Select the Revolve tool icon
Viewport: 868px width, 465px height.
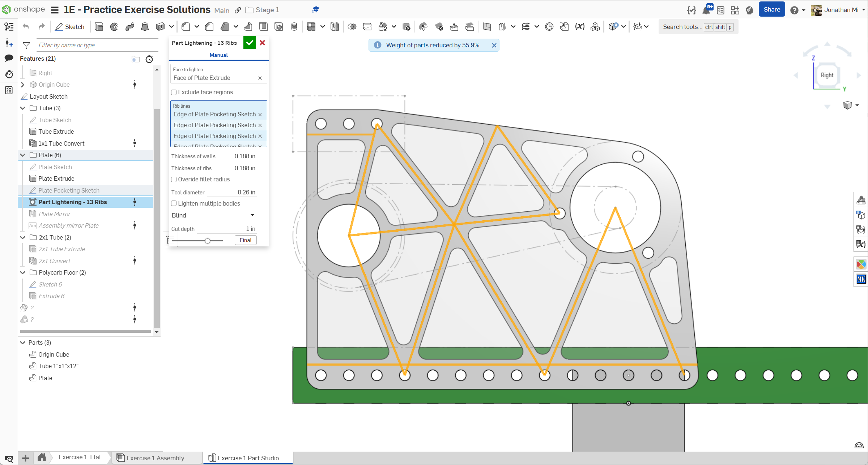[114, 27]
